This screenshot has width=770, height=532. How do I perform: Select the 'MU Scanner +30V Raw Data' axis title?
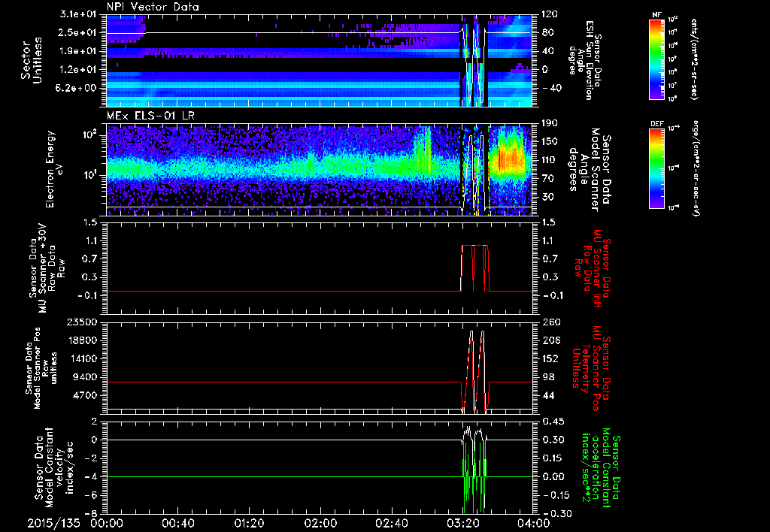(47, 268)
